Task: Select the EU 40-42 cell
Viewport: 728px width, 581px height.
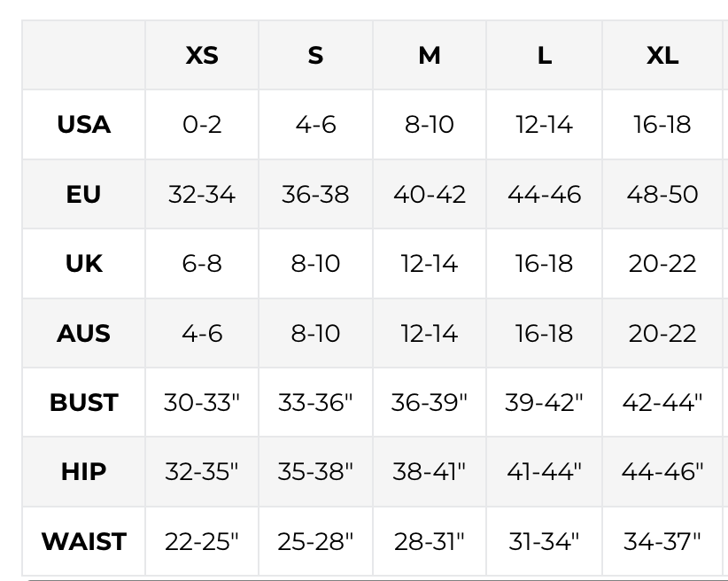Action: pyautogui.click(x=430, y=194)
